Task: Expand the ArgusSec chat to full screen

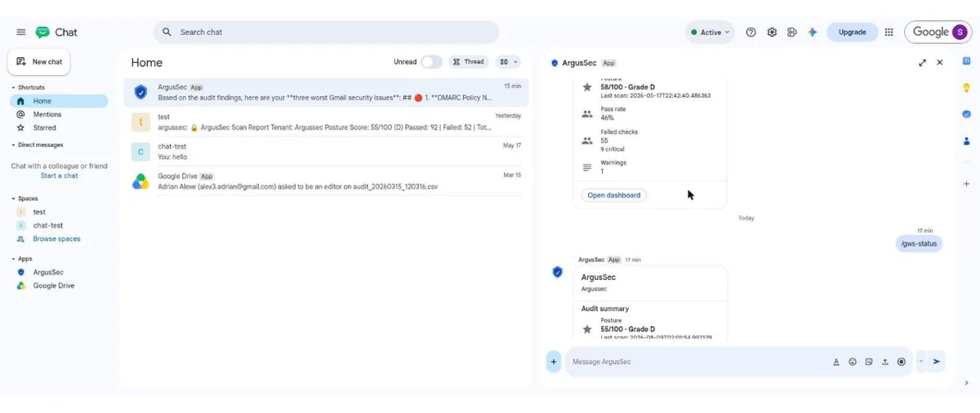Action: tap(922, 63)
